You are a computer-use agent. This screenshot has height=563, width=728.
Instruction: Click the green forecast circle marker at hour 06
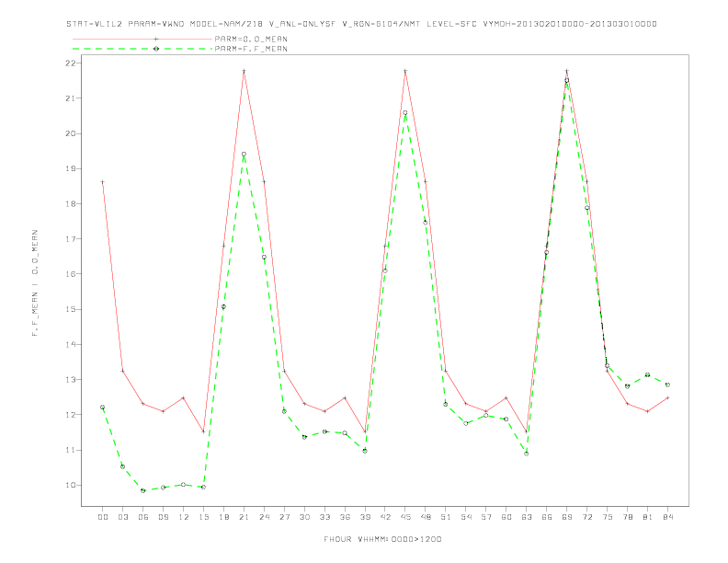(x=143, y=491)
